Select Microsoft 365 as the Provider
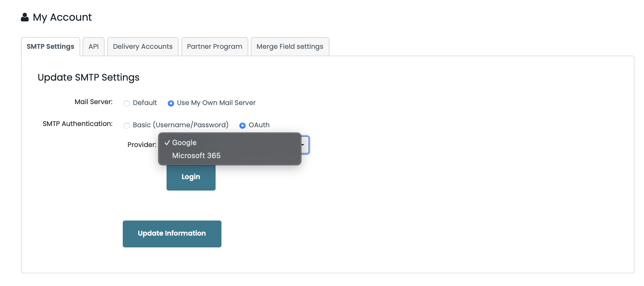Viewport: 644px width, 286px height. click(196, 155)
